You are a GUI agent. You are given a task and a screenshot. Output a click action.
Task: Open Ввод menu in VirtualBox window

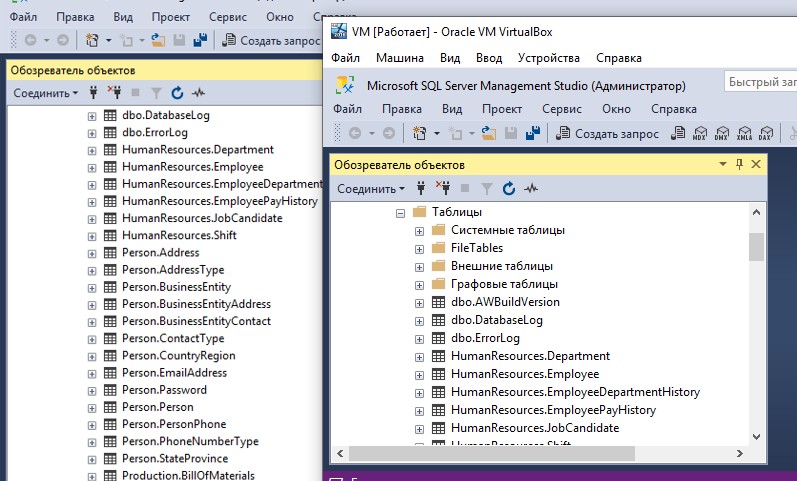click(x=488, y=57)
